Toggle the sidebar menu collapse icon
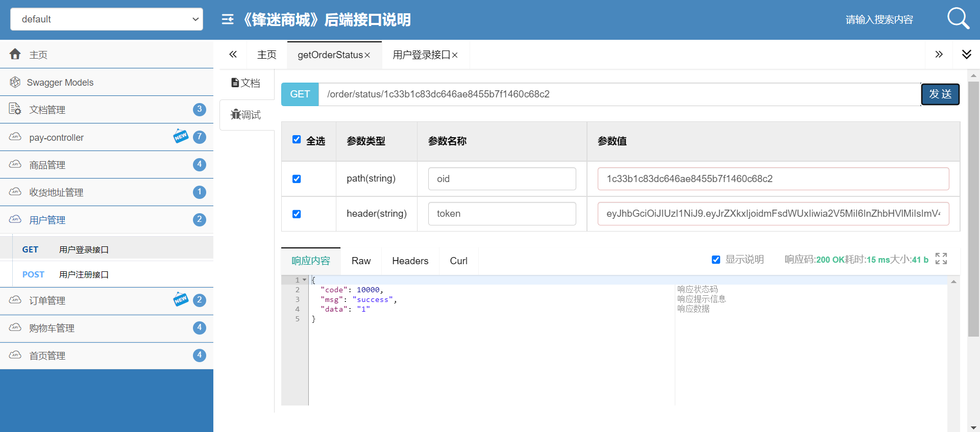Screen dimensions: 980x432 228,19
